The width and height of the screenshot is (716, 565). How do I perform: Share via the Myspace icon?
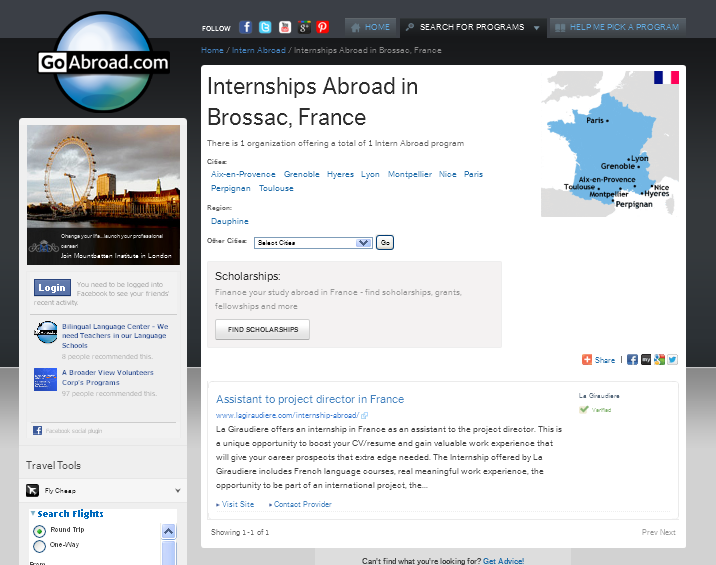tap(646, 360)
